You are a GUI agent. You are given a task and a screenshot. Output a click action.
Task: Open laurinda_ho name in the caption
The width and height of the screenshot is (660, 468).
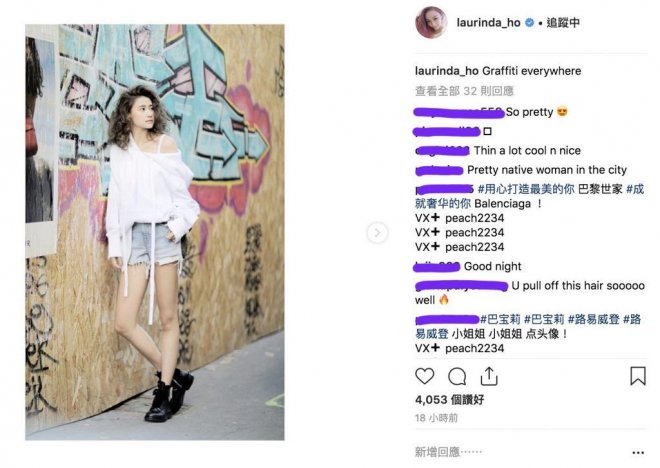pyautogui.click(x=447, y=71)
